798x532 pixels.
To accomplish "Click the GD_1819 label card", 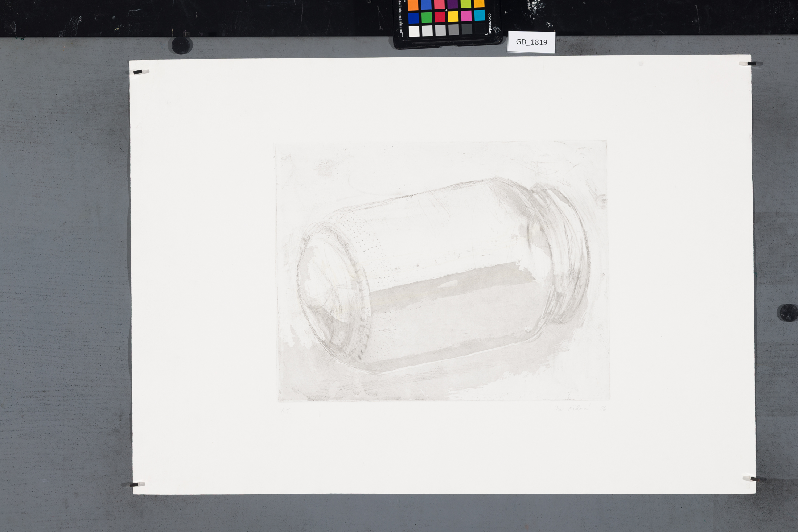I will pos(531,42).
